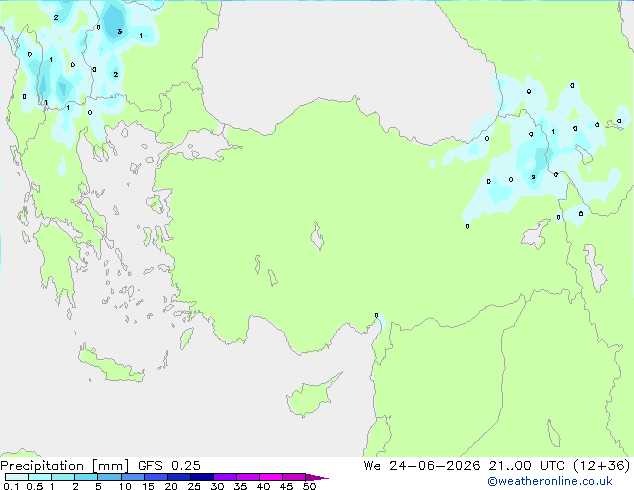634x490 pixels.
Task: Click the 'We 24-06-2026' date text
Action: pyautogui.click(x=422, y=466)
